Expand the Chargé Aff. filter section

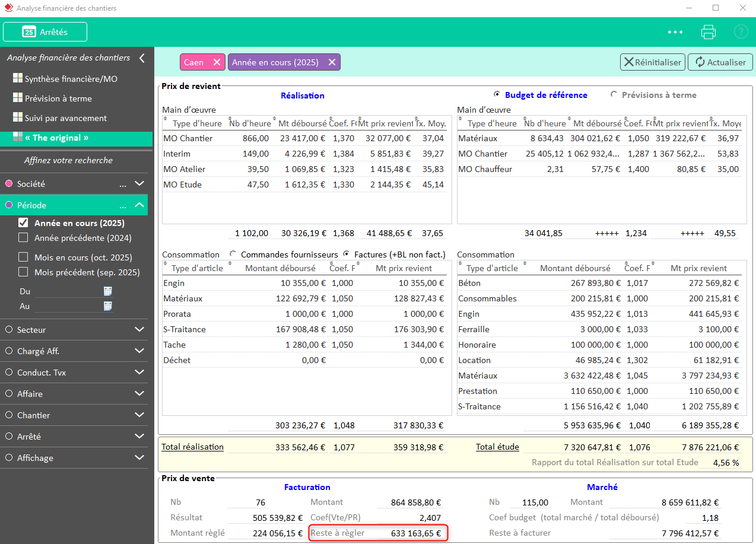[139, 351]
